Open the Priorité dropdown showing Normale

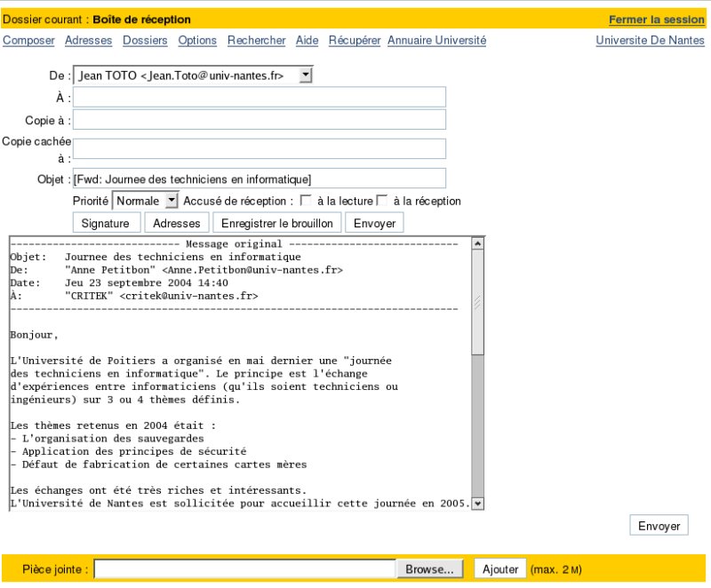145,201
